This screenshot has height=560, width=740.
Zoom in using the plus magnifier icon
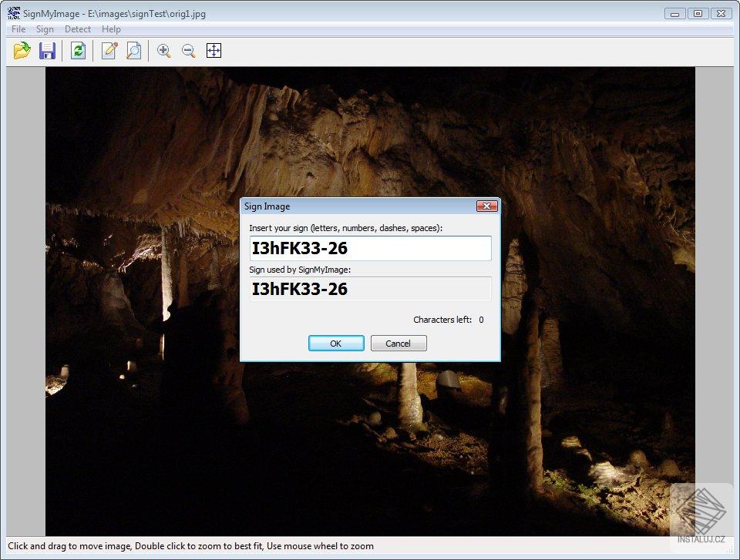tap(163, 51)
